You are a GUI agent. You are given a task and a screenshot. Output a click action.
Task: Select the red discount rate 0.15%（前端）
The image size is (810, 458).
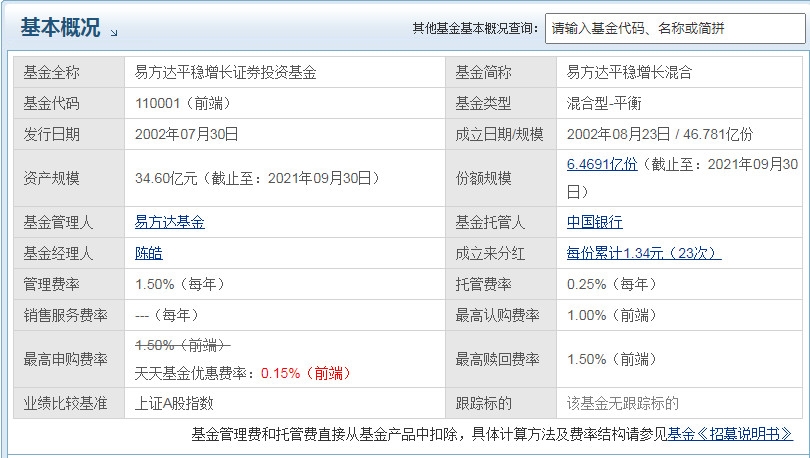point(306,373)
